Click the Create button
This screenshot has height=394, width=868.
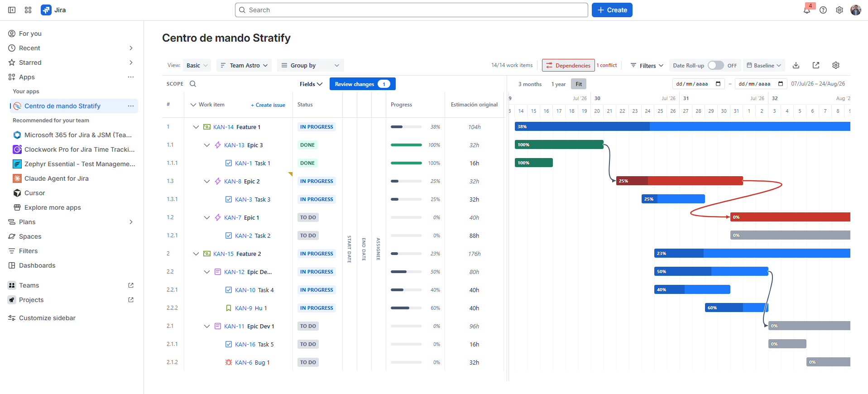click(x=612, y=10)
